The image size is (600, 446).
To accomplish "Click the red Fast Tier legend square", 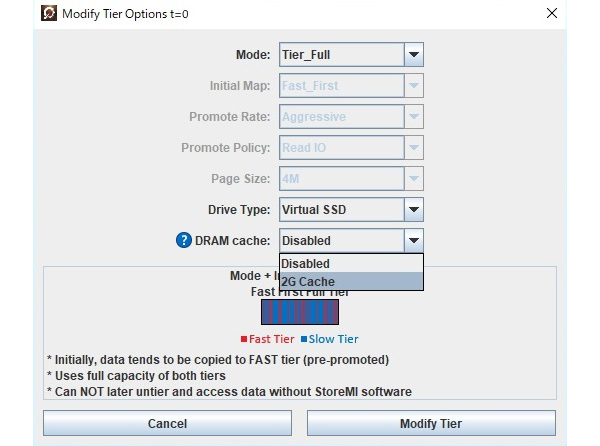I will (x=244, y=339).
